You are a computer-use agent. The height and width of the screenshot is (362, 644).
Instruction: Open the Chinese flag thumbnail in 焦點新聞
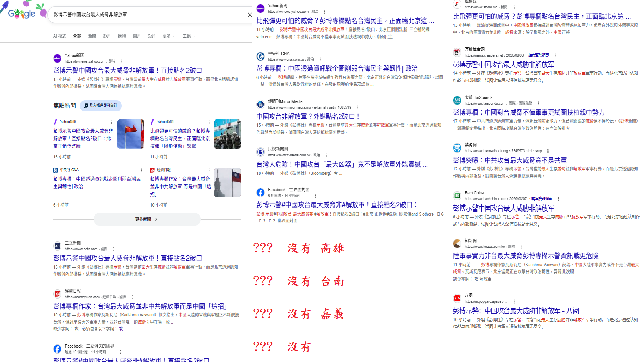130,134
